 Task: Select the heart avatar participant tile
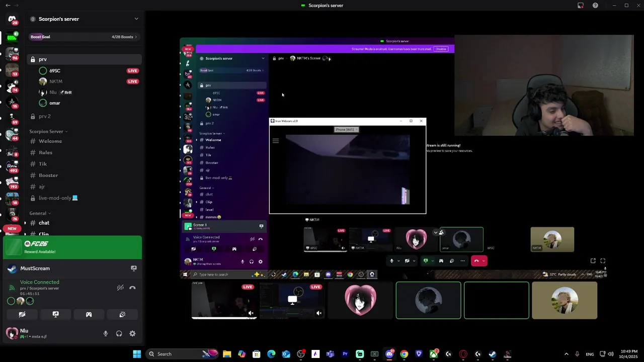[x=360, y=300]
